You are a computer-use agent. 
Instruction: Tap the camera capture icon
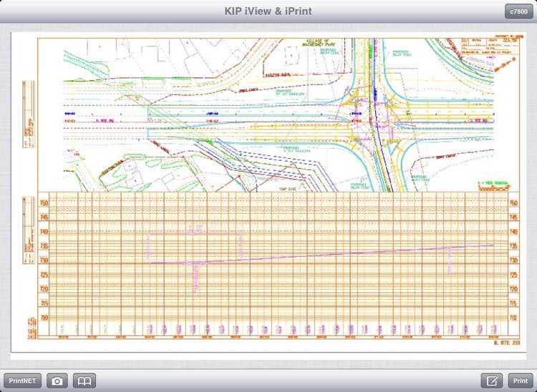click(x=57, y=381)
